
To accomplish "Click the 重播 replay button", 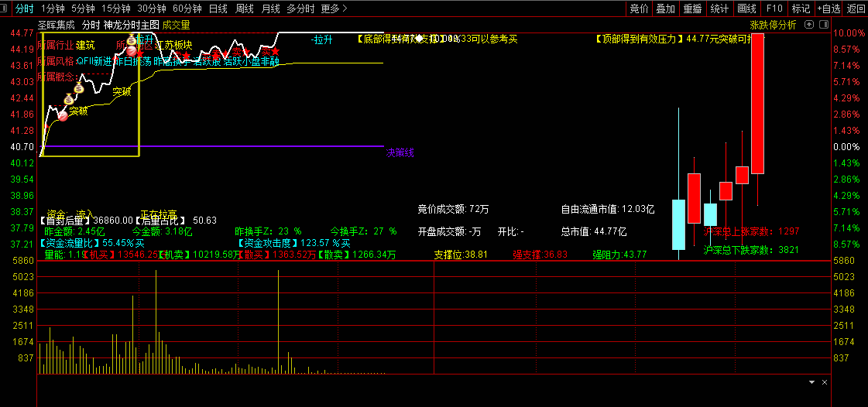I will pyautogui.click(x=692, y=9).
